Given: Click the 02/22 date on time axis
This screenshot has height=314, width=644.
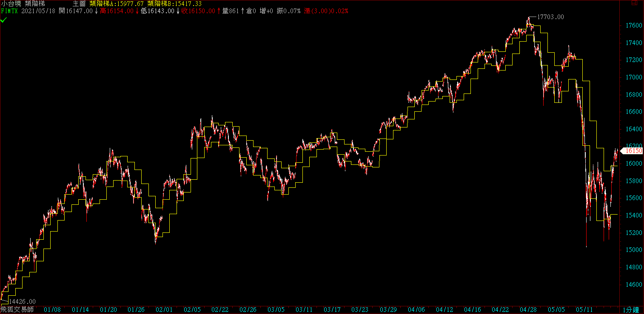Looking at the screenshot, I should (x=220, y=310).
